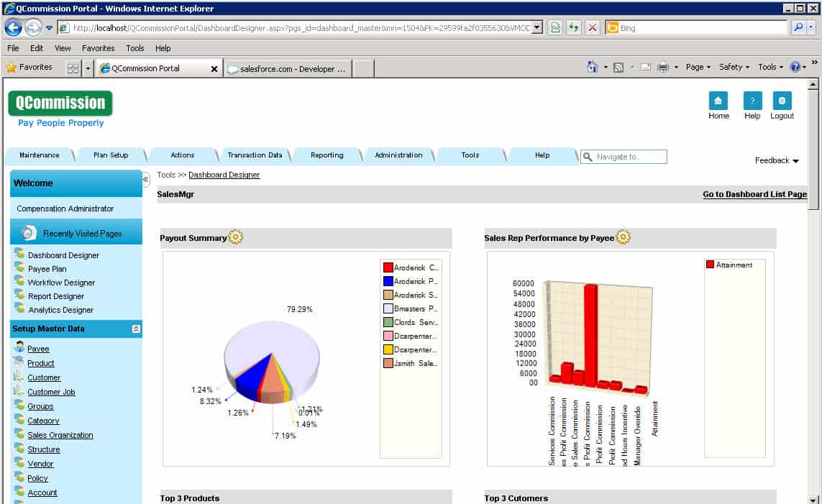Open the browser Safety dropdown menu
822x504 pixels.
point(734,67)
